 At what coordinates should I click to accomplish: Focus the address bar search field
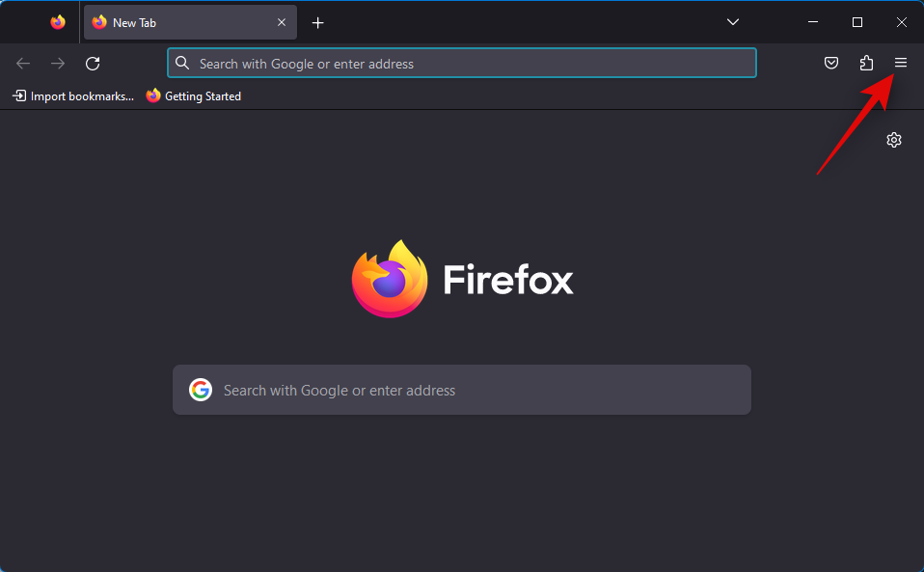[462, 63]
